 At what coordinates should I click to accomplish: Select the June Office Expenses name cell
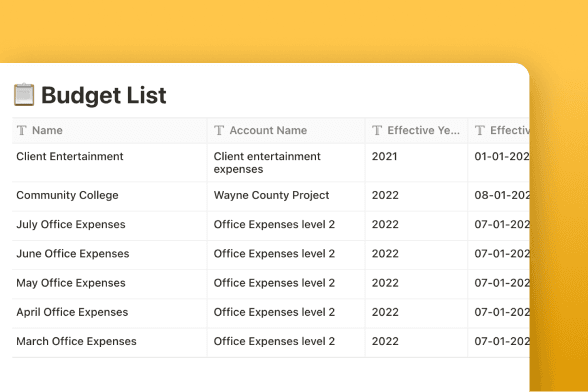pyautogui.click(x=110, y=255)
